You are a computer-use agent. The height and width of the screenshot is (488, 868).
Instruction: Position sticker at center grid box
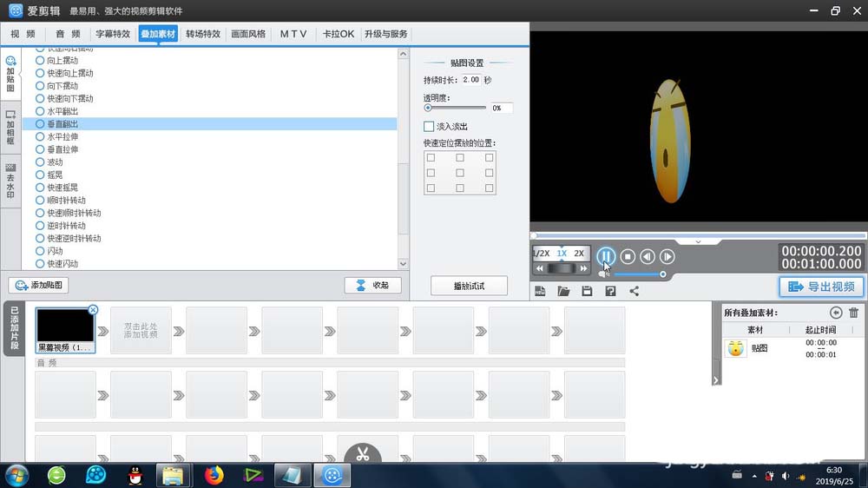[460, 173]
